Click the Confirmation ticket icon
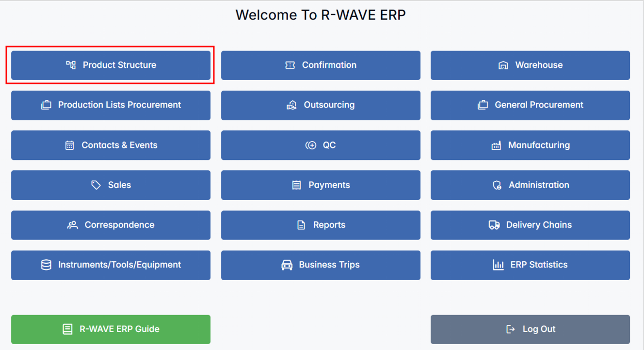Screen dimensions: 644x350 pyautogui.click(x=290, y=65)
